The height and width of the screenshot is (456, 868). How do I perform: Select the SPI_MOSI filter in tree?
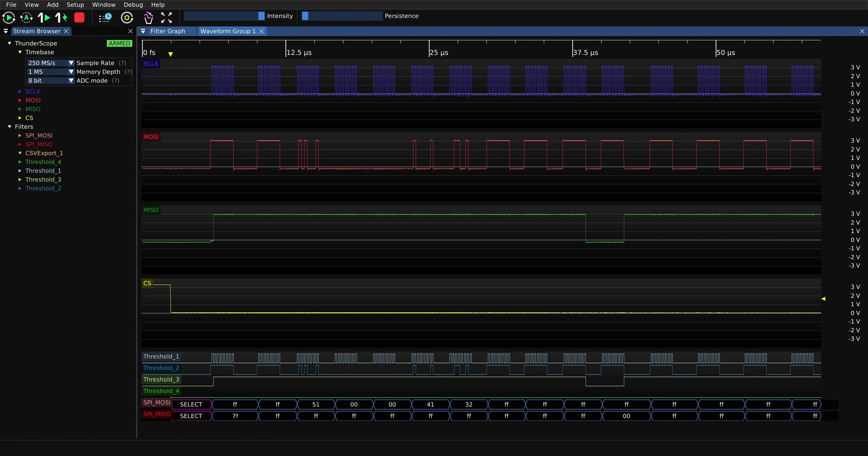[39, 136]
